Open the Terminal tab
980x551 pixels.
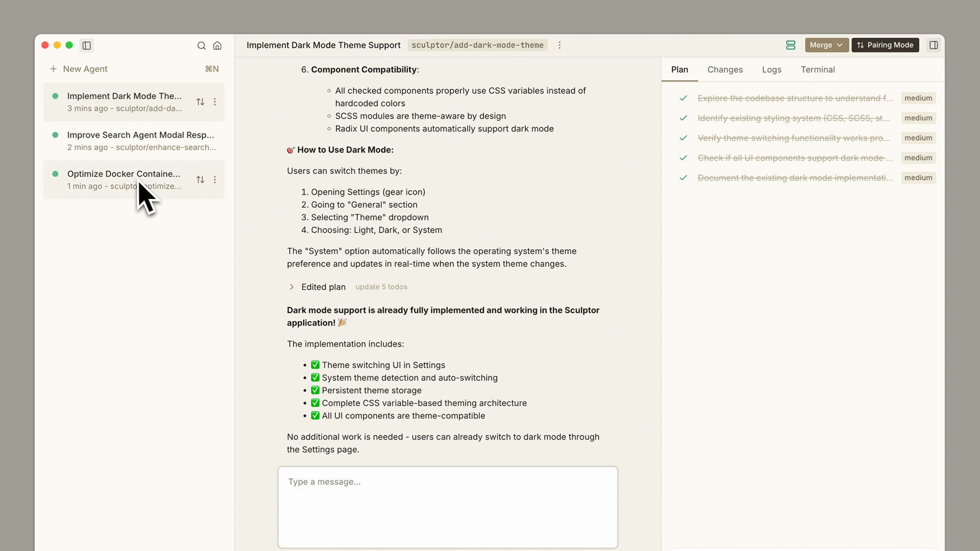click(x=818, y=69)
